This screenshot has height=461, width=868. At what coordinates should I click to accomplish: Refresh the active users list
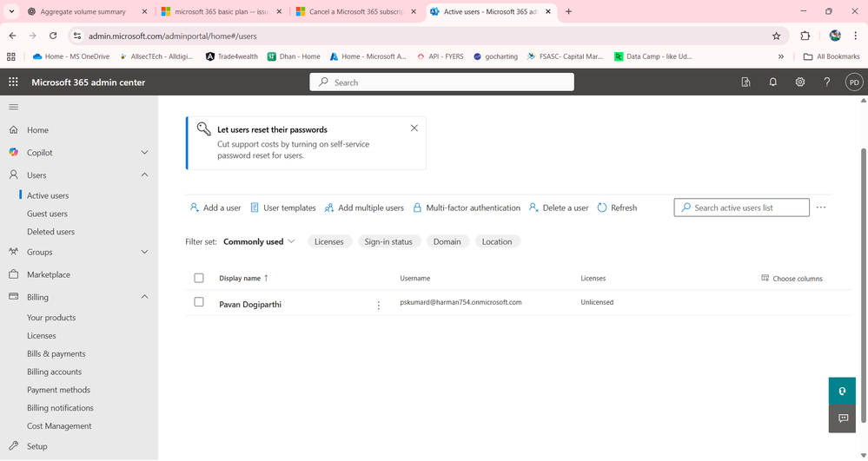pyautogui.click(x=617, y=207)
